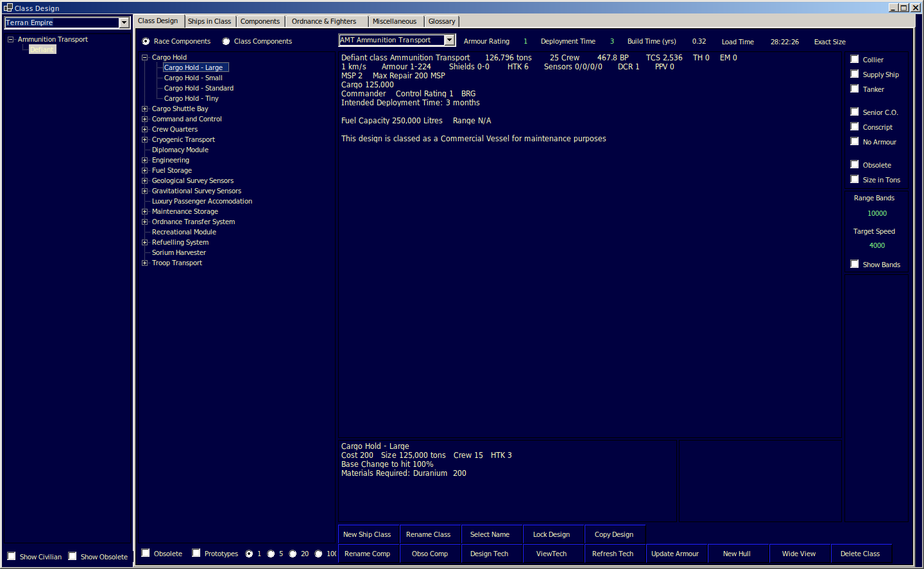Select Race Components radio button

click(x=146, y=41)
